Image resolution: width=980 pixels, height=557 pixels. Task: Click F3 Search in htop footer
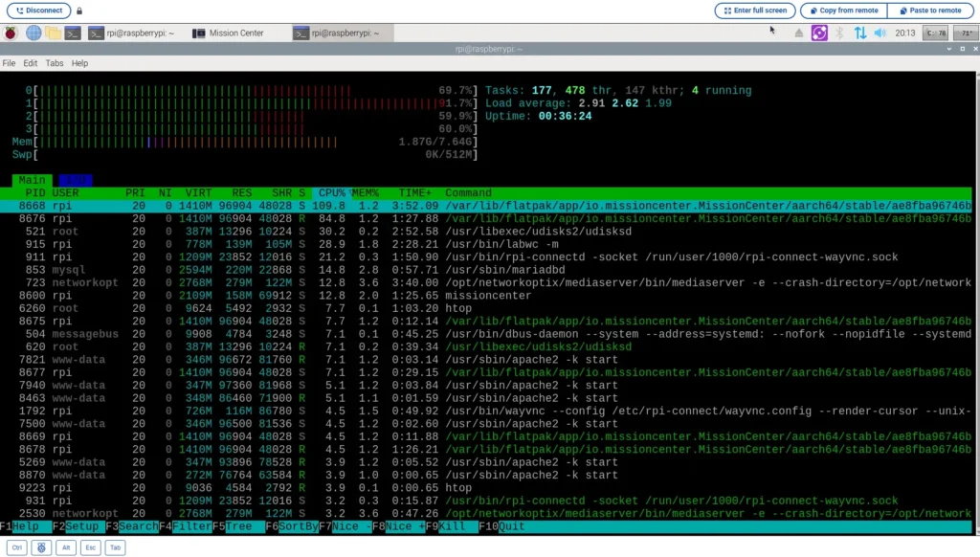click(x=132, y=526)
